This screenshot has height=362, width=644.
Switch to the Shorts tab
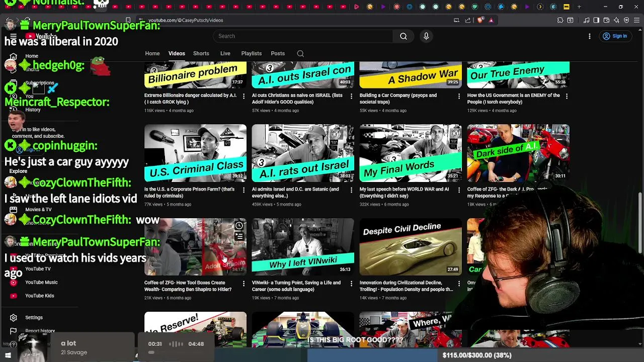[x=201, y=53]
